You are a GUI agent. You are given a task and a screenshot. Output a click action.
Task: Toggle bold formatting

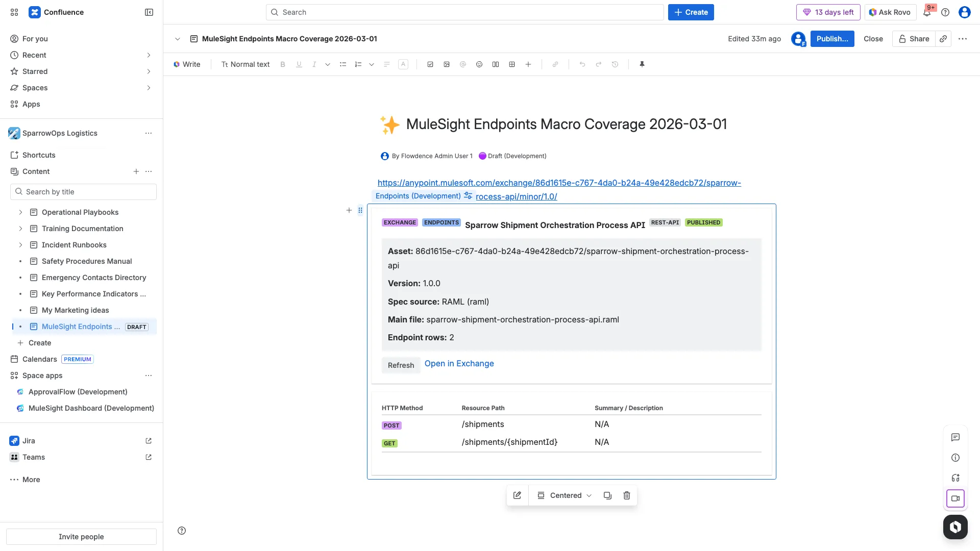pyautogui.click(x=283, y=64)
